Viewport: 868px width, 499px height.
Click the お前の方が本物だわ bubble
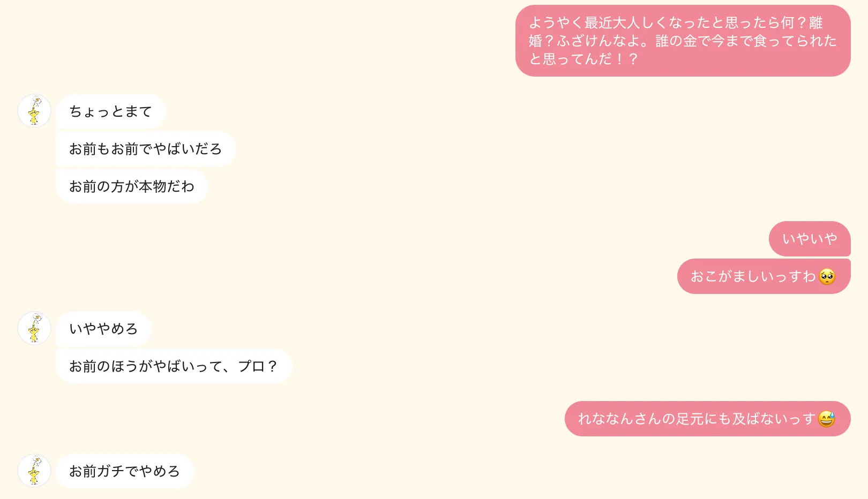(132, 186)
